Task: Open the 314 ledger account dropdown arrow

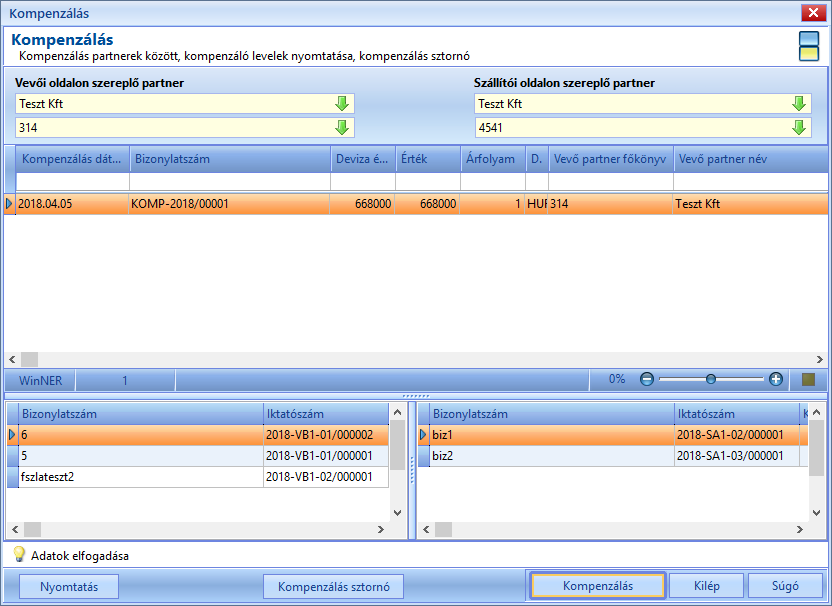Action: click(342, 127)
